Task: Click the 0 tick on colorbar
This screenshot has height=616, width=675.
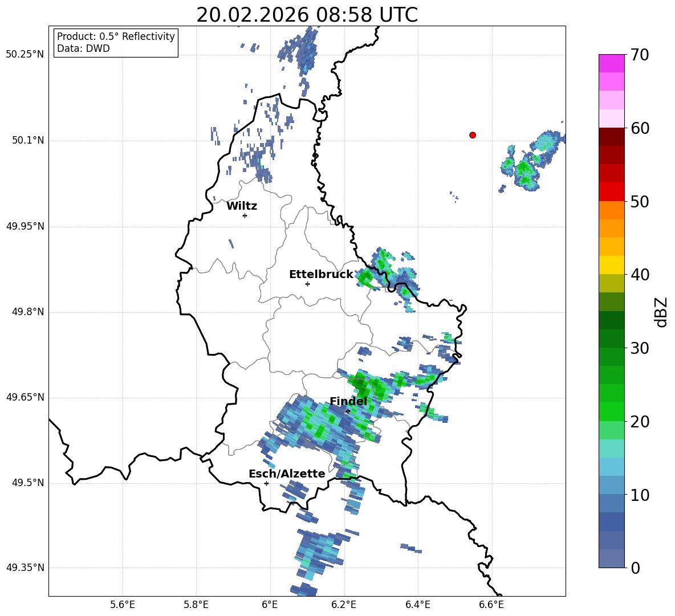Action: point(635,568)
